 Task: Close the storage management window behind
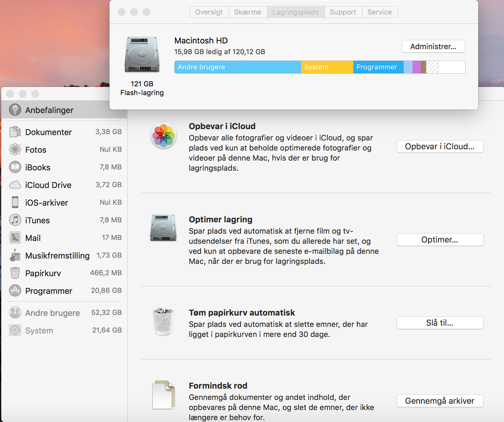click(10, 94)
